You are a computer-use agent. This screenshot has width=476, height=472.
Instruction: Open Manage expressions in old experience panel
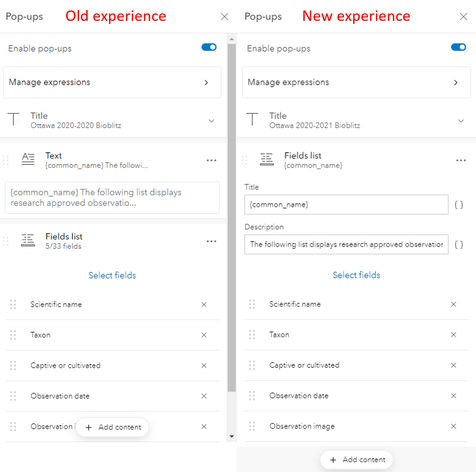point(112,83)
